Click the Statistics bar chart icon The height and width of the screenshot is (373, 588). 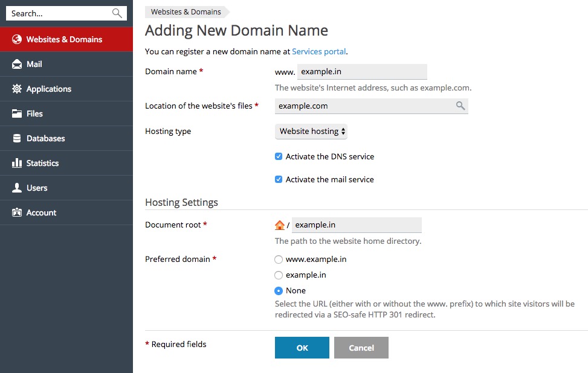tap(17, 163)
